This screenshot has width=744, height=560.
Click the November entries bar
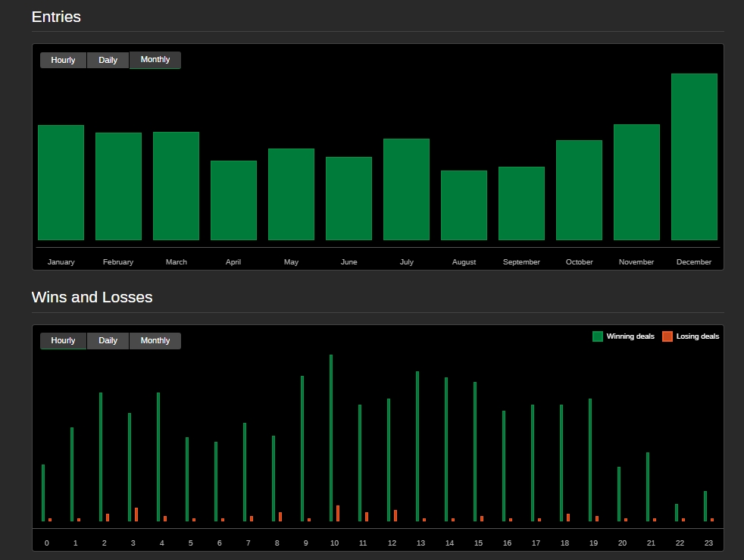click(636, 182)
